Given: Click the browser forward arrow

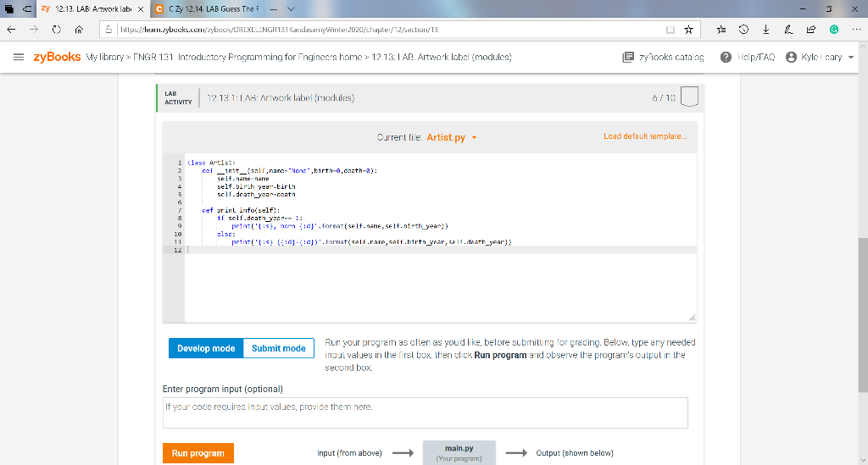Looking at the screenshot, I should (x=34, y=30).
